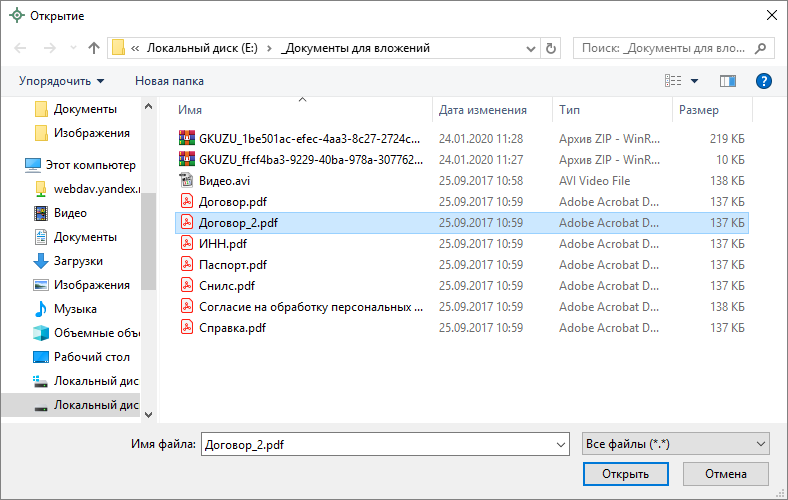Select the Видео.avi file icon
Viewport: 788px width, 500px height.
tap(185, 181)
